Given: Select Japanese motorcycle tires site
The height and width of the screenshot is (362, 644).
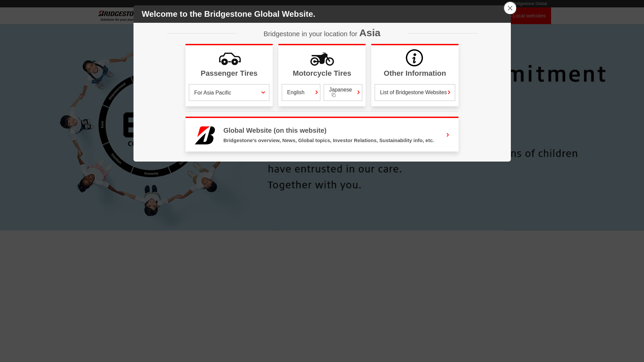Looking at the screenshot, I should 343,93.
